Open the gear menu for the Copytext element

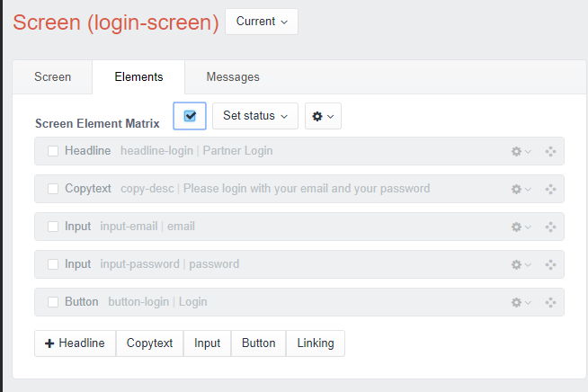pyautogui.click(x=521, y=189)
